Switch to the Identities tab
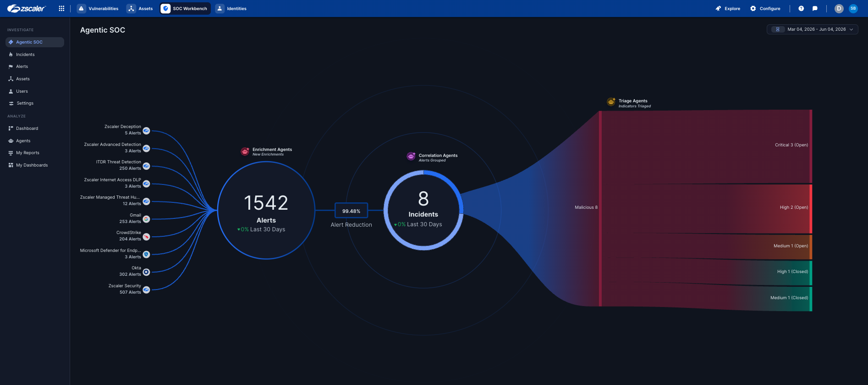Image resolution: width=868 pixels, height=385 pixels. click(x=232, y=8)
